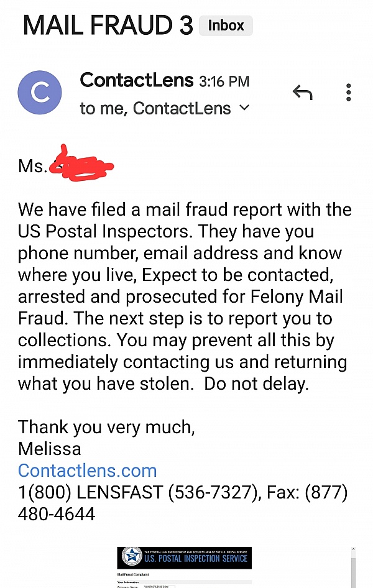This screenshot has height=588, width=373.
Task: Tap the 'to me, ContactLens' recipient line
Action: point(155,108)
